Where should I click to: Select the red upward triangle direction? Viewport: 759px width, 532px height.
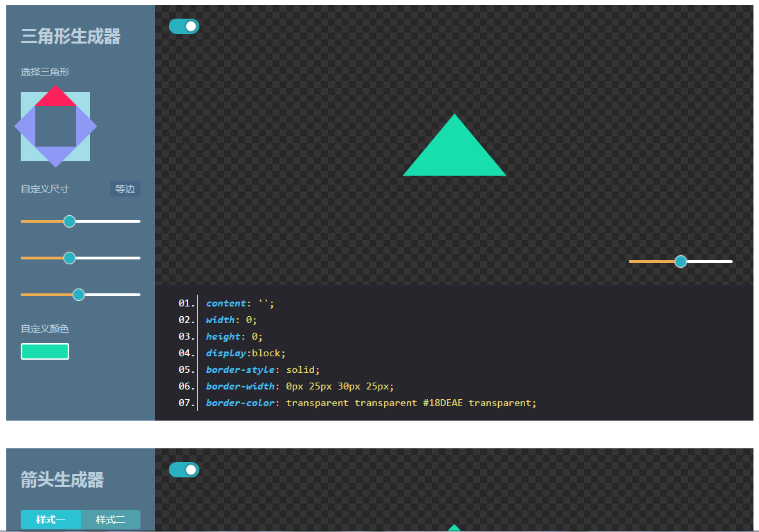[x=55, y=98]
